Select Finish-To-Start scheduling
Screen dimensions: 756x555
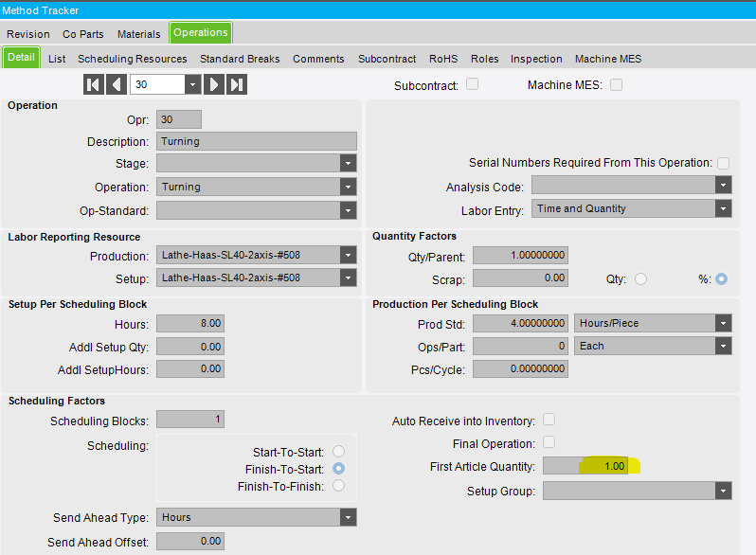(x=338, y=468)
